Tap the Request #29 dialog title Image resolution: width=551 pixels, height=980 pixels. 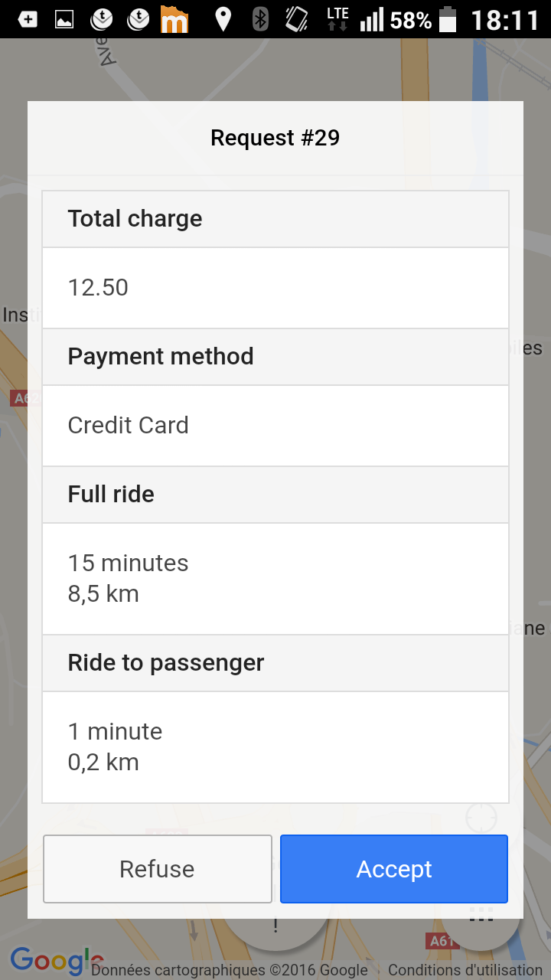275,139
